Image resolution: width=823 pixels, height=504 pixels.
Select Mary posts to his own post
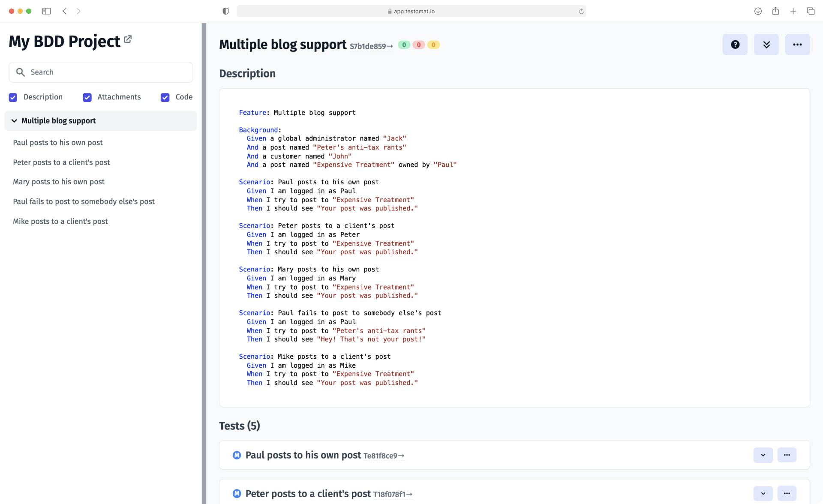(59, 182)
